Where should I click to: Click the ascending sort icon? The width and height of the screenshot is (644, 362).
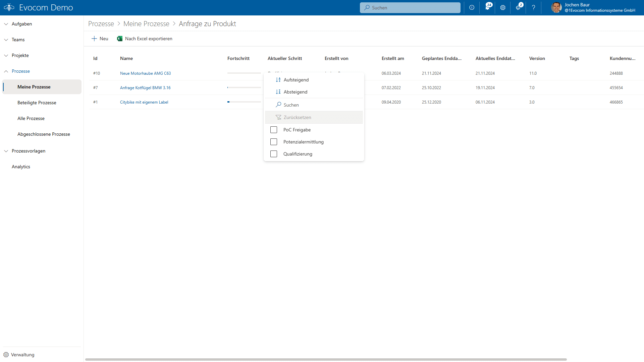coord(278,80)
